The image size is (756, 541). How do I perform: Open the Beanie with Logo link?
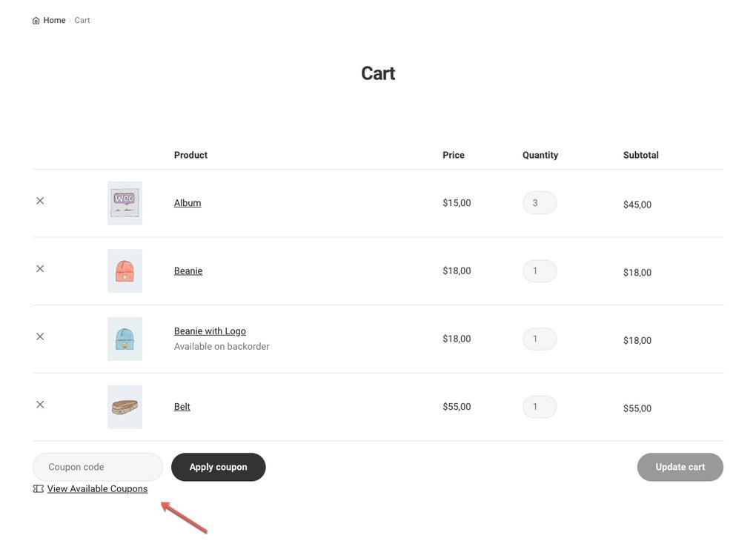coord(210,331)
